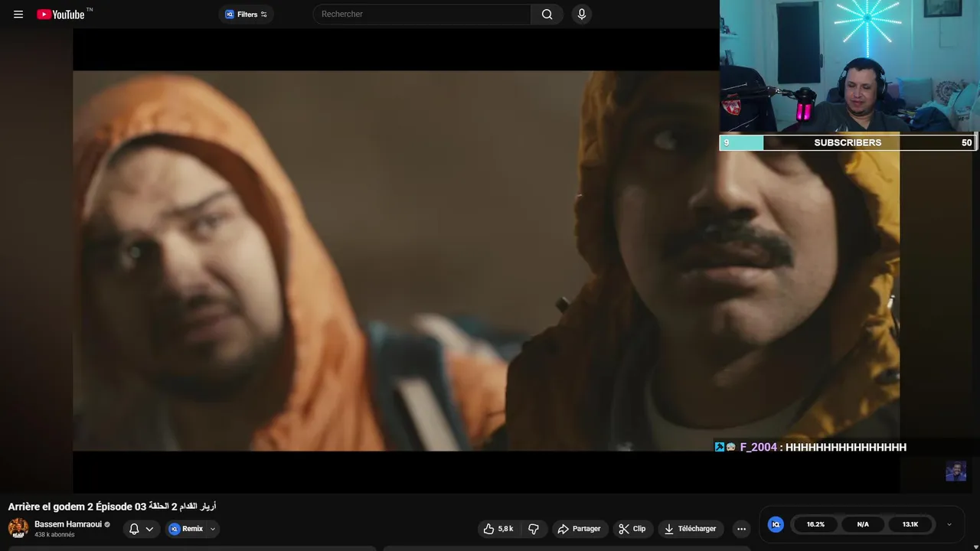Click the F_2004 chat username
The width and height of the screenshot is (980, 551).
coord(758,447)
